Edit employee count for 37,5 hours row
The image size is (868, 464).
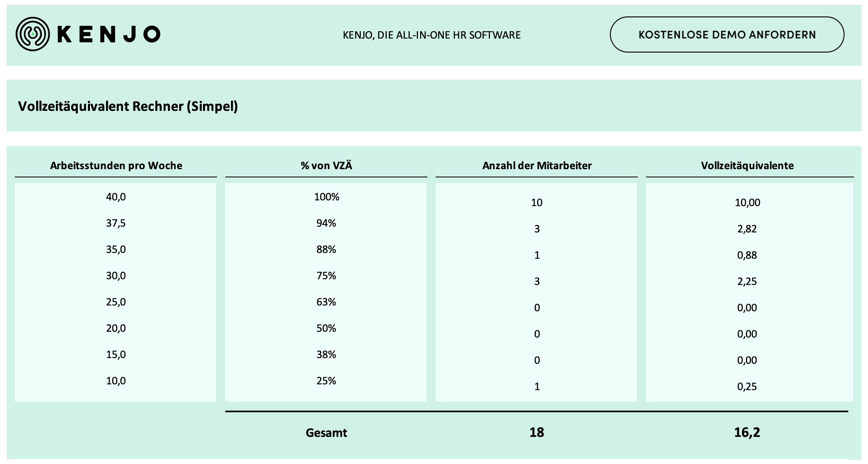tap(537, 229)
